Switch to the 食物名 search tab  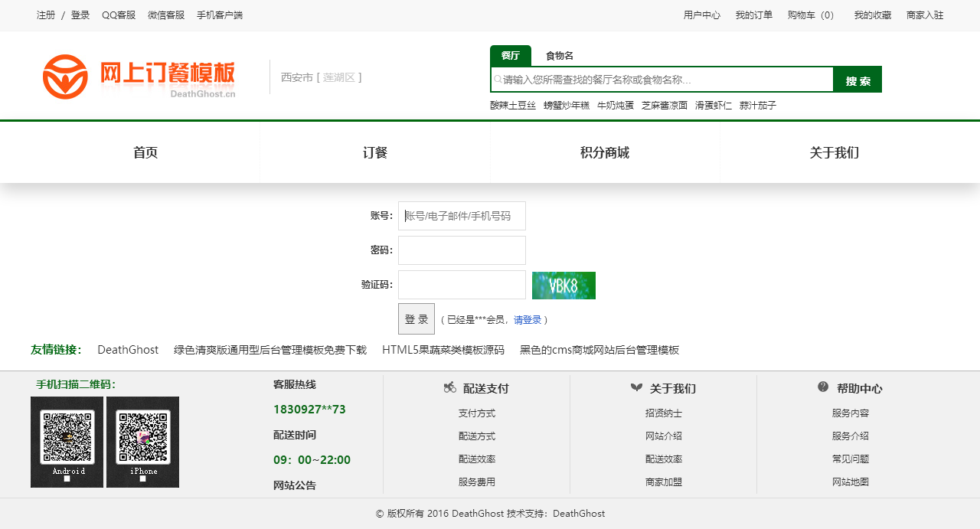[559, 56]
